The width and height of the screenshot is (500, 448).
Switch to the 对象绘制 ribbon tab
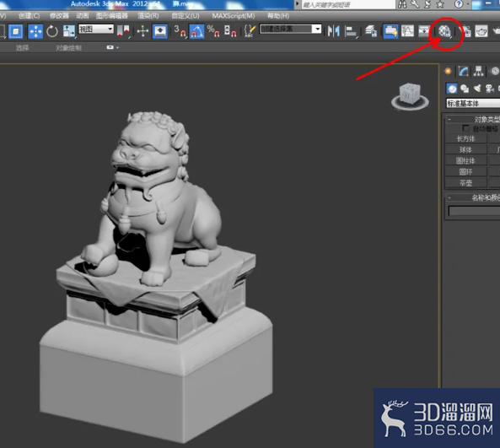[68, 48]
